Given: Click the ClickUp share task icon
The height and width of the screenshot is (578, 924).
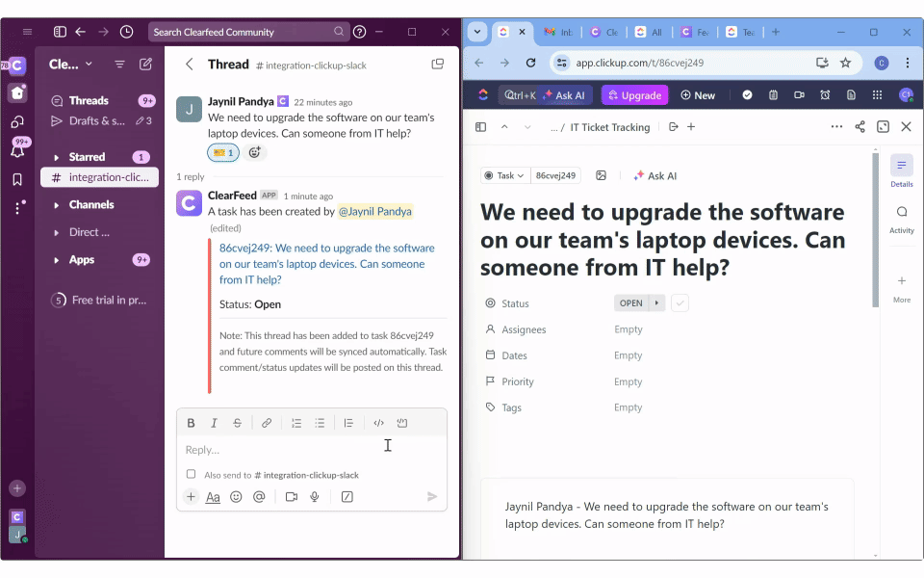Looking at the screenshot, I should (860, 127).
